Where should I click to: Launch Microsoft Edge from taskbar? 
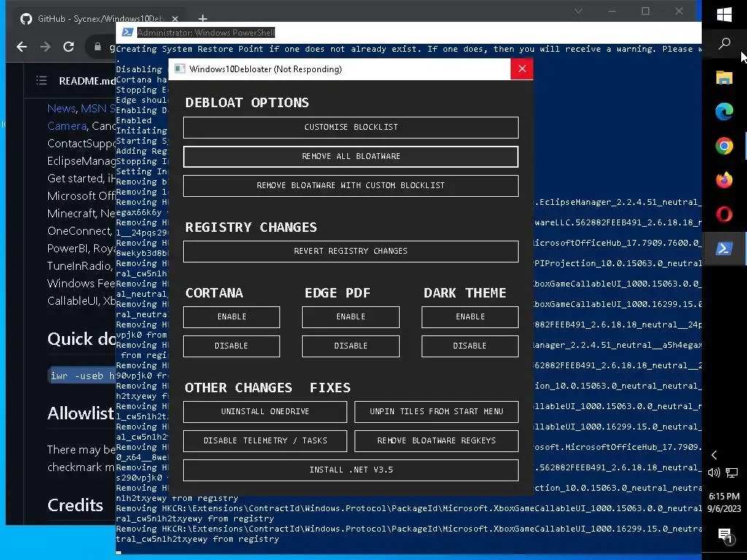coord(724,112)
